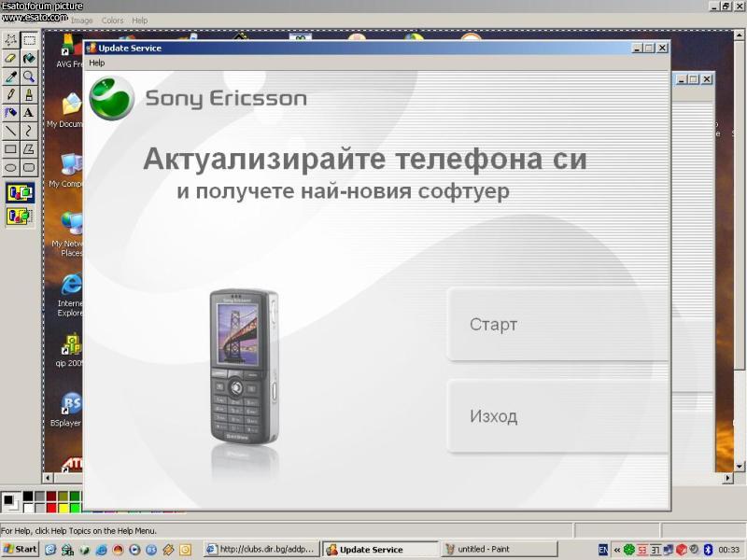Pick the Rounded Rectangle tool

coord(29,167)
